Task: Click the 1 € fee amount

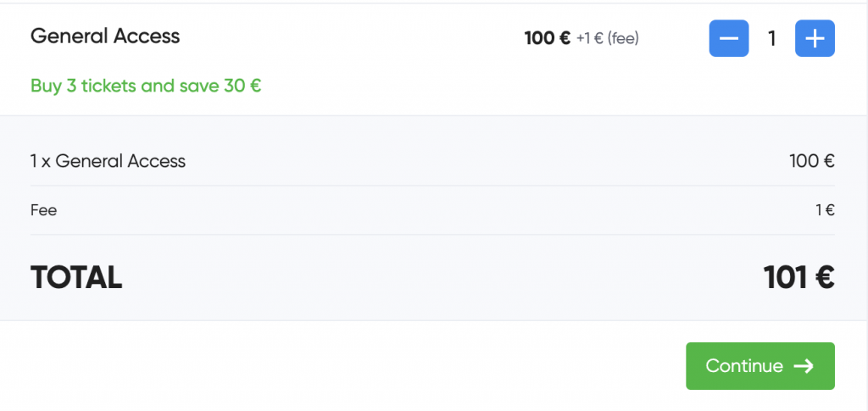Action: click(825, 210)
